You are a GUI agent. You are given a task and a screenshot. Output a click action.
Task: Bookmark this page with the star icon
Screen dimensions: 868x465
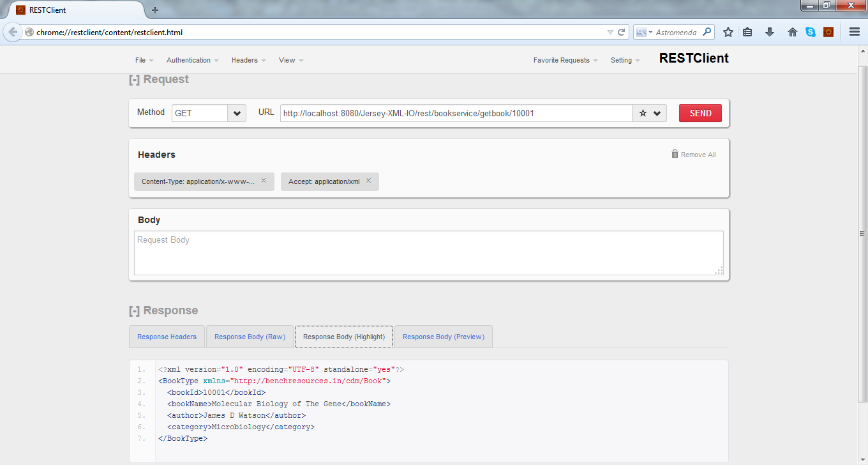point(728,32)
